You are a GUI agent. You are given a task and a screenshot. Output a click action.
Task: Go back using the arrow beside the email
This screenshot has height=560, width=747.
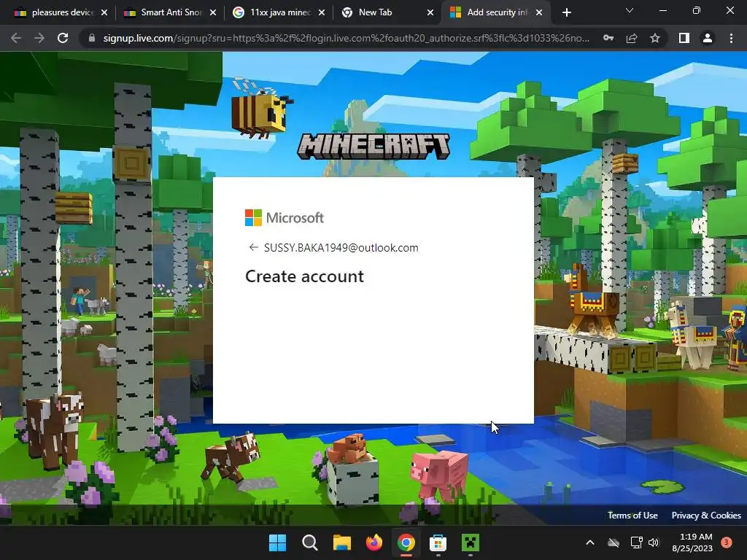[x=253, y=248]
